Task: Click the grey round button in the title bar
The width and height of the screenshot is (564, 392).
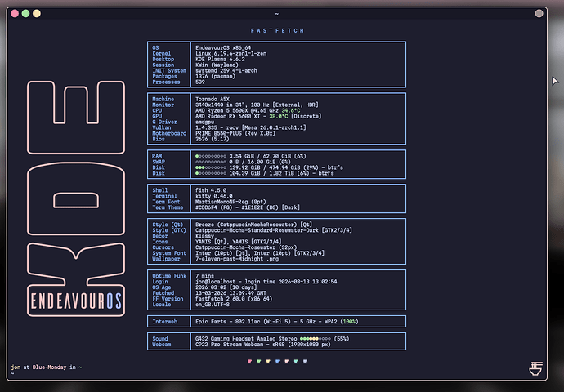Action: pyautogui.click(x=539, y=13)
